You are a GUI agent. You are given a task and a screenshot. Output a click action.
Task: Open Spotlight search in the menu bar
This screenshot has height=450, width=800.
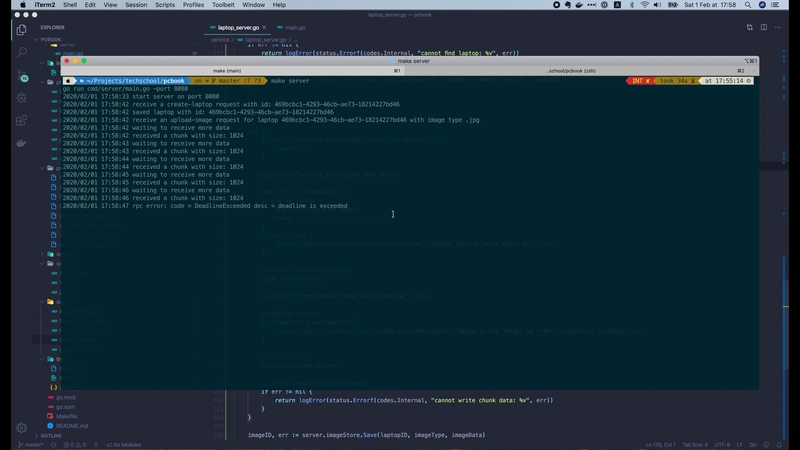(x=747, y=5)
